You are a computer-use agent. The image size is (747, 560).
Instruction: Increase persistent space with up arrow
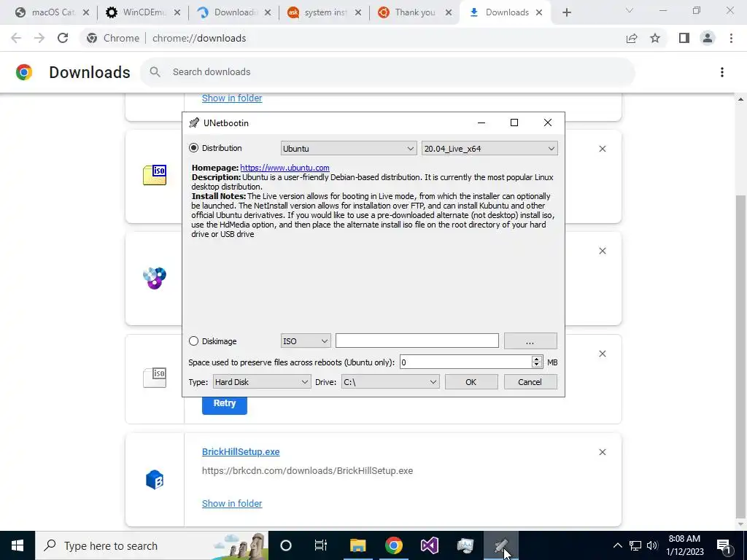(x=537, y=359)
